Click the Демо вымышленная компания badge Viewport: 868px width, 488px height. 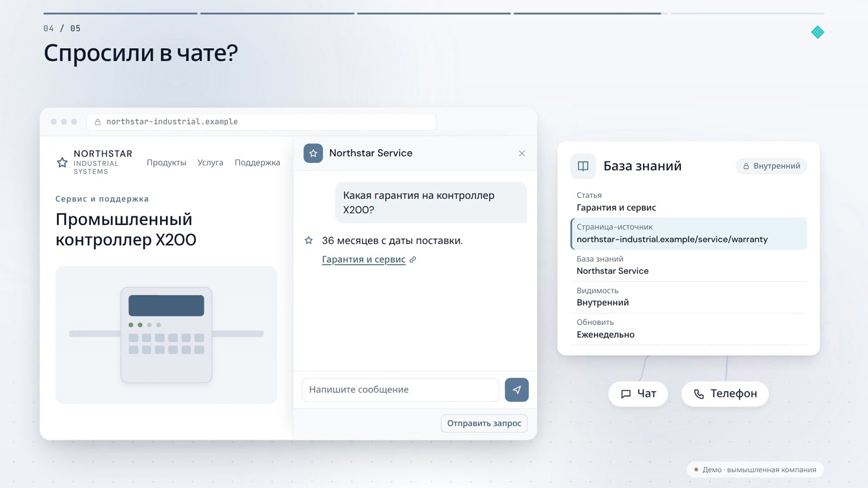(755, 470)
